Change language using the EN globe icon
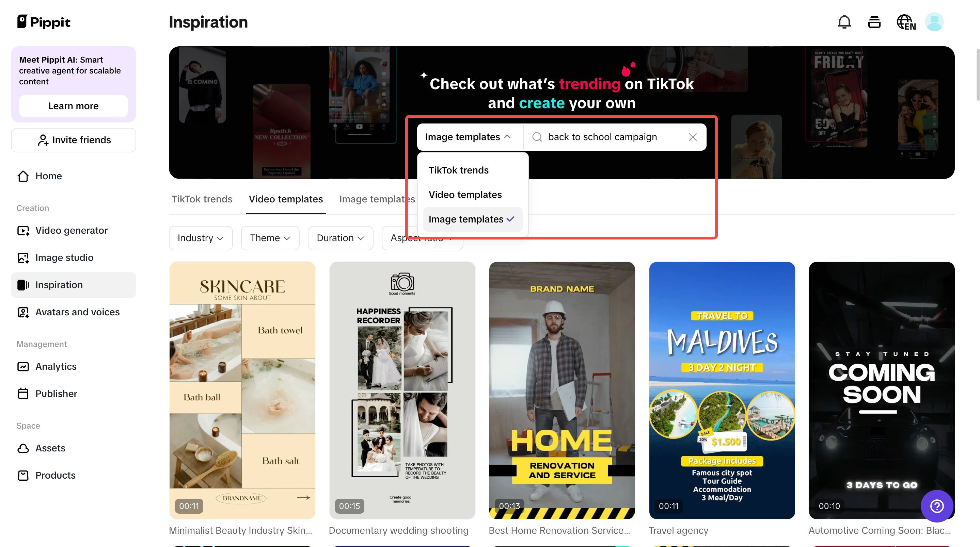The height and width of the screenshot is (547, 980). pyautogui.click(x=906, y=22)
